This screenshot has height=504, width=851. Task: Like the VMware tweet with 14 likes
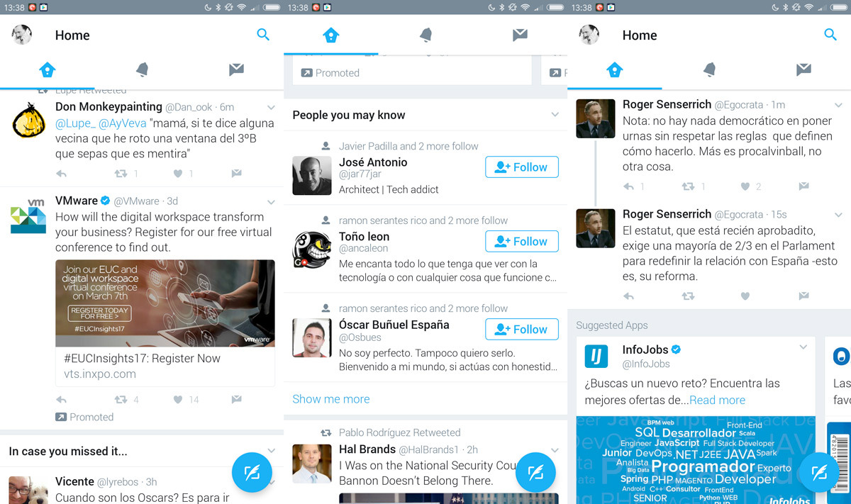178,400
